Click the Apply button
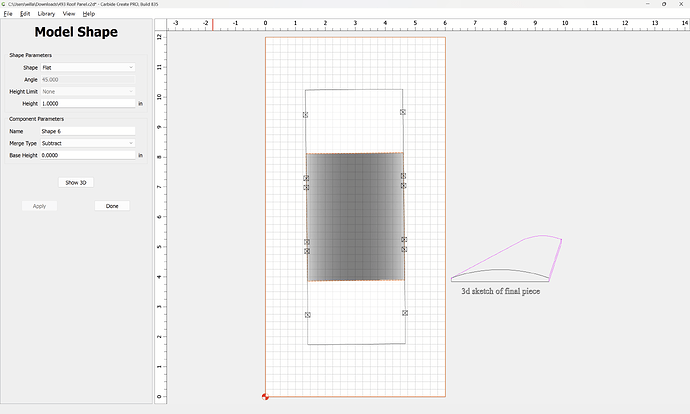The height and width of the screenshot is (414, 690). point(39,206)
